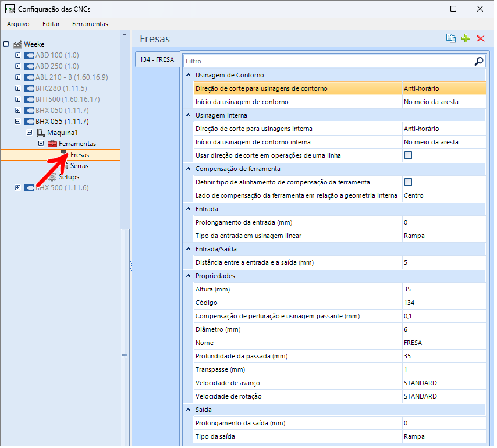The height and width of the screenshot is (448, 497).
Task: Click the filter search magnifier icon
Action: [478, 61]
